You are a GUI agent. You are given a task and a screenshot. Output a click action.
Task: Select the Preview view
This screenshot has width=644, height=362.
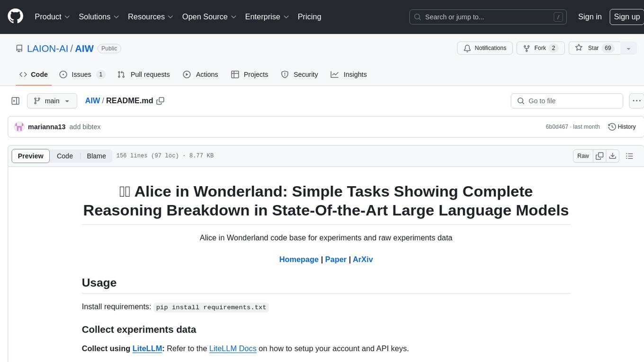pyautogui.click(x=31, y=156)
